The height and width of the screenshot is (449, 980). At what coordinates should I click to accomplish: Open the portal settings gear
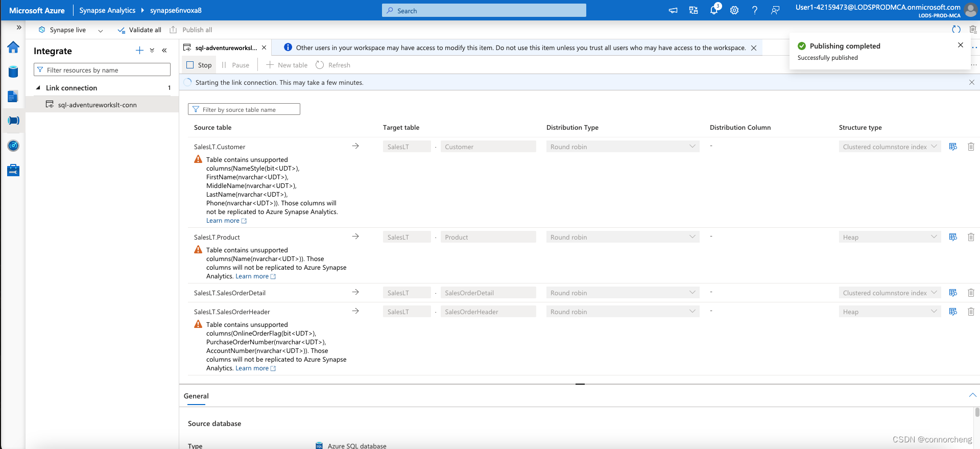pos(734,10)
